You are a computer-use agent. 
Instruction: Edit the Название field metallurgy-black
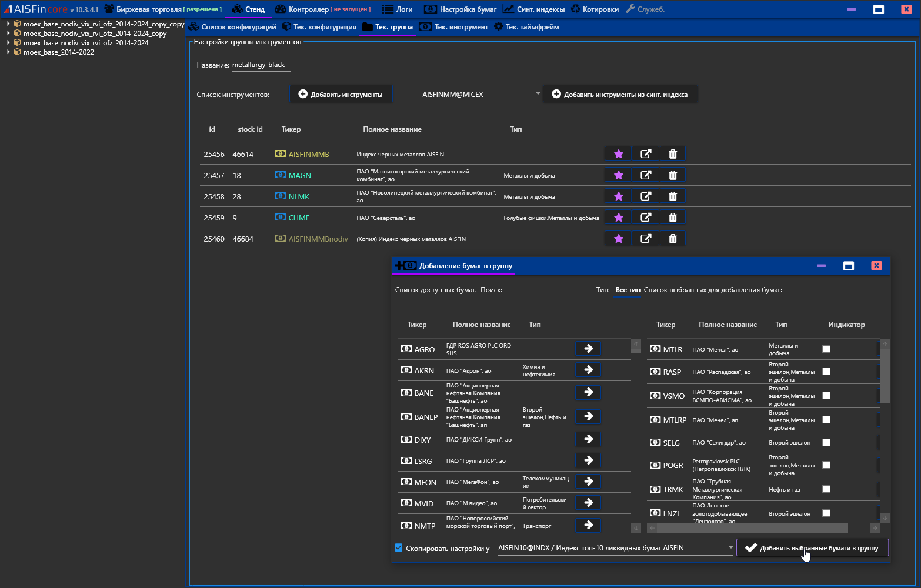point(261,65)
